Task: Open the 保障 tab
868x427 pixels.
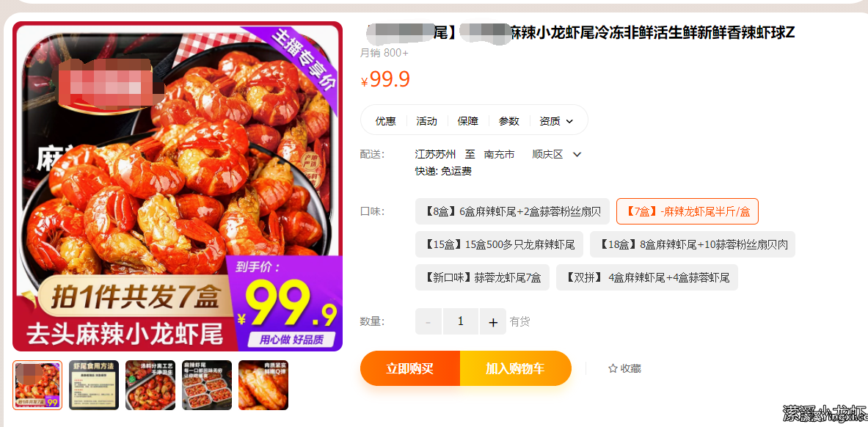Action: (x=468, y=121)
